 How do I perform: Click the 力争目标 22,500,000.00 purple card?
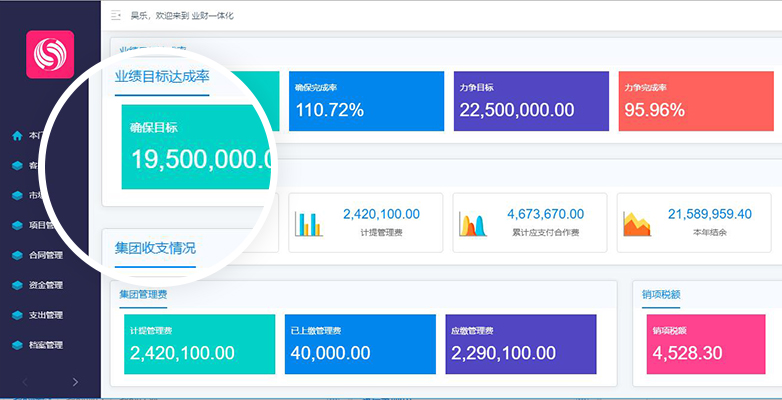531,101
